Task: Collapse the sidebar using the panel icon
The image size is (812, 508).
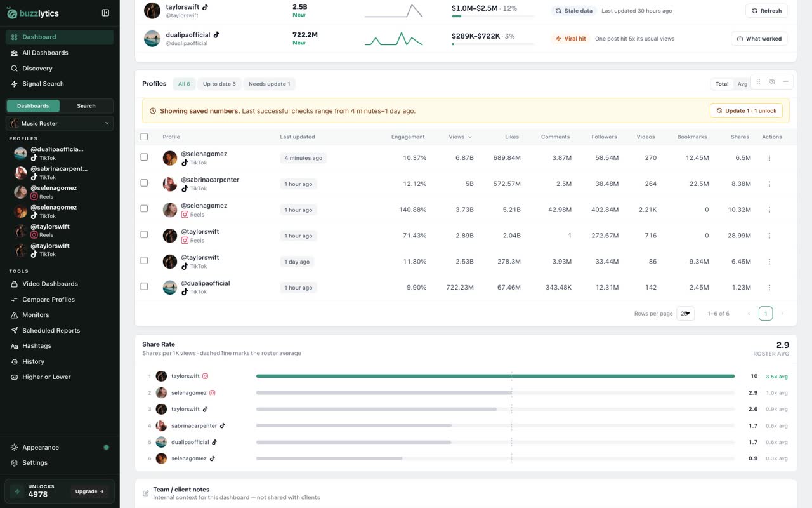Action: [105, 13]
